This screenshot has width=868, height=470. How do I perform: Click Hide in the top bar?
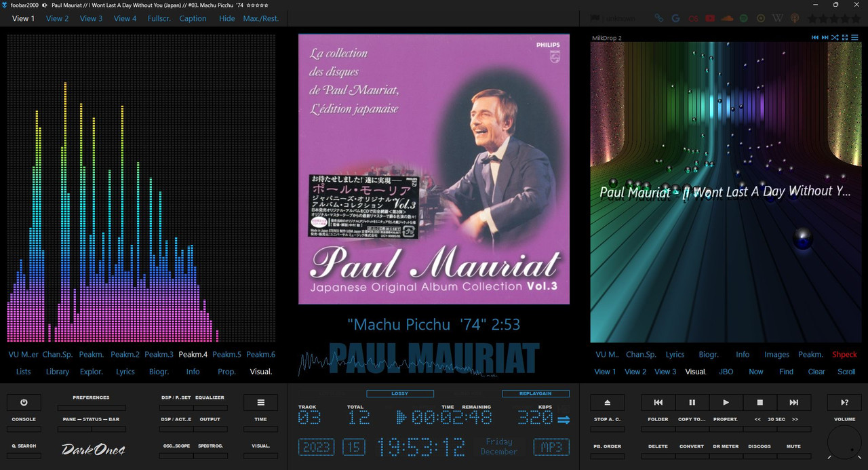(227, 18)
